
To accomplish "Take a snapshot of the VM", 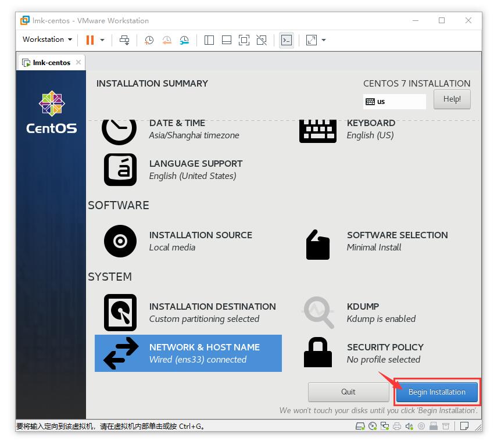I will click(x=149, y=40).
